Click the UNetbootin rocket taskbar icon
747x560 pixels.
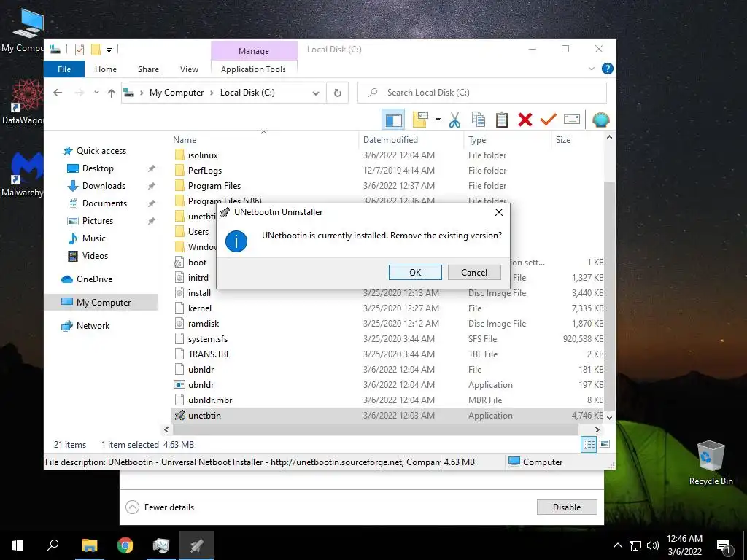[197, 545]
